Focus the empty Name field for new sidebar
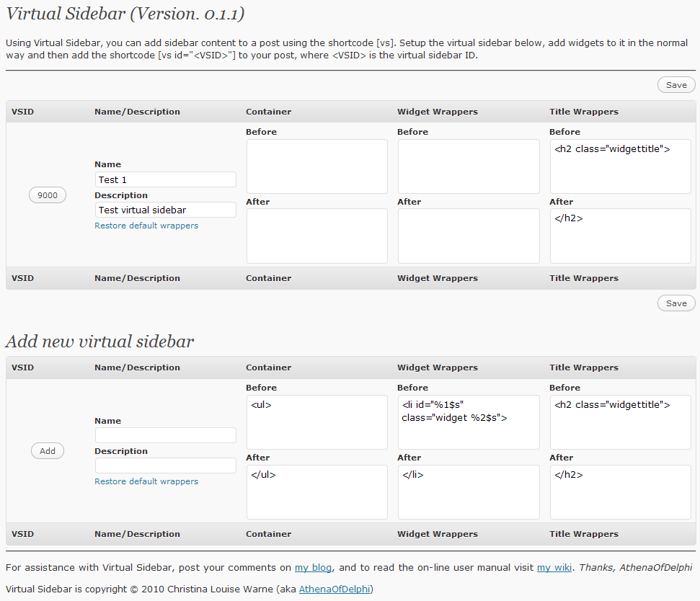 pyautogui.click(x=165, y=435)
